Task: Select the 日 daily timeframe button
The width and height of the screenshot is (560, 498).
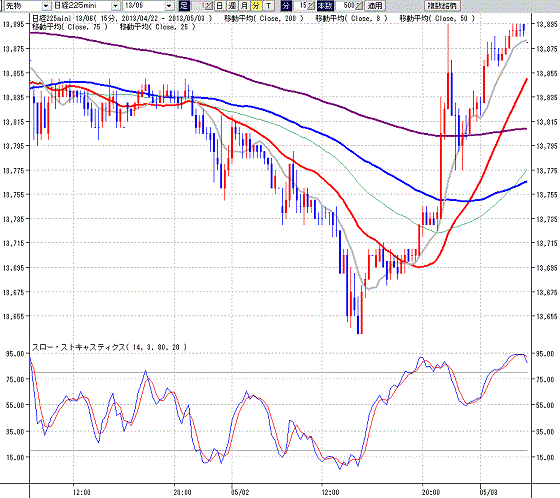Action: pyautogui.click(x=220, y=6)
